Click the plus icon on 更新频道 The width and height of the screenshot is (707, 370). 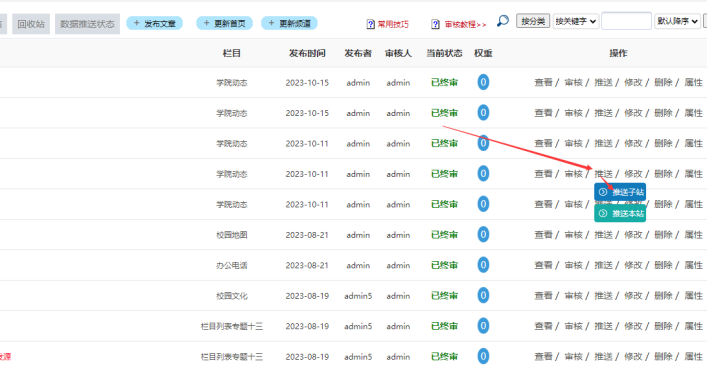271,23
